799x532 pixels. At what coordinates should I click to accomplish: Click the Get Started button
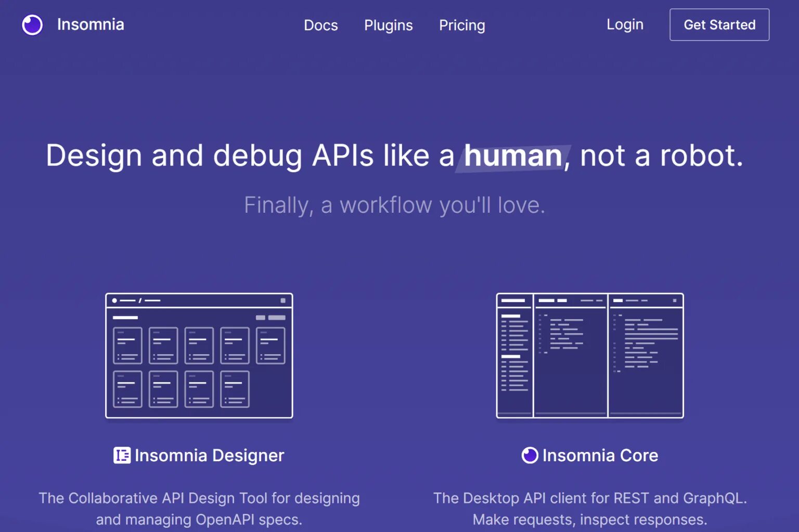tap(719, 24)
